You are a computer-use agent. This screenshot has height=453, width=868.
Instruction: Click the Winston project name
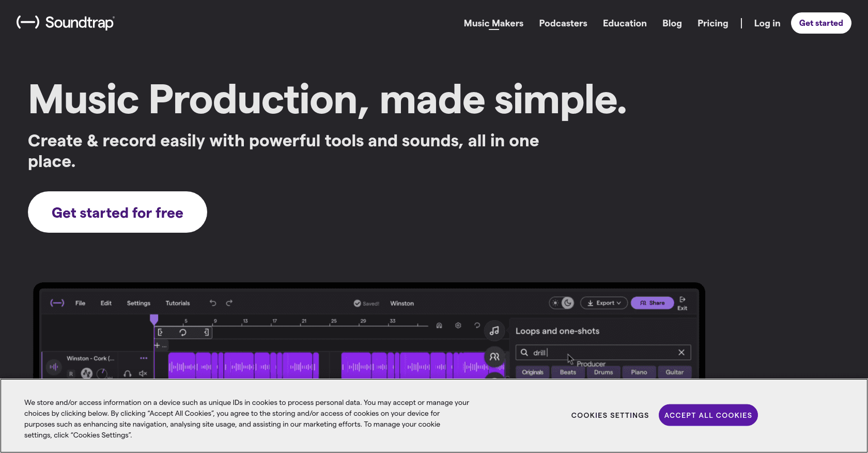(402, 304)
